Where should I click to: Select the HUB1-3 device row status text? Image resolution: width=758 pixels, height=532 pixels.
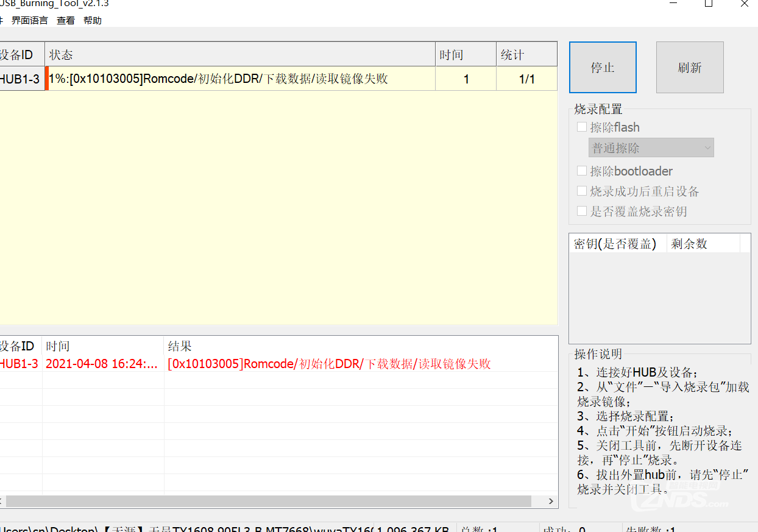218,79
